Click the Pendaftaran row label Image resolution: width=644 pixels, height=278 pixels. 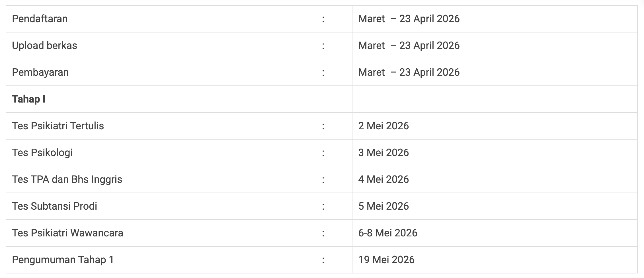[x=40, y=19]
